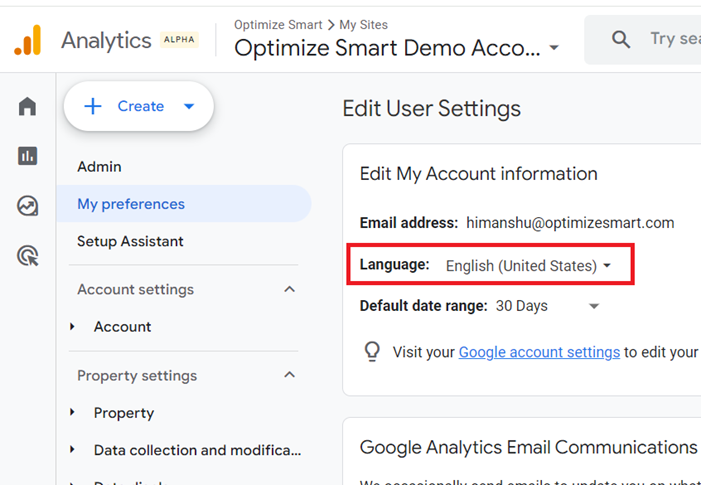The width and height of the screenshot is (701, 485).
Task: Click Optimize Smart breadcrumb
Action: click(278, 25)
